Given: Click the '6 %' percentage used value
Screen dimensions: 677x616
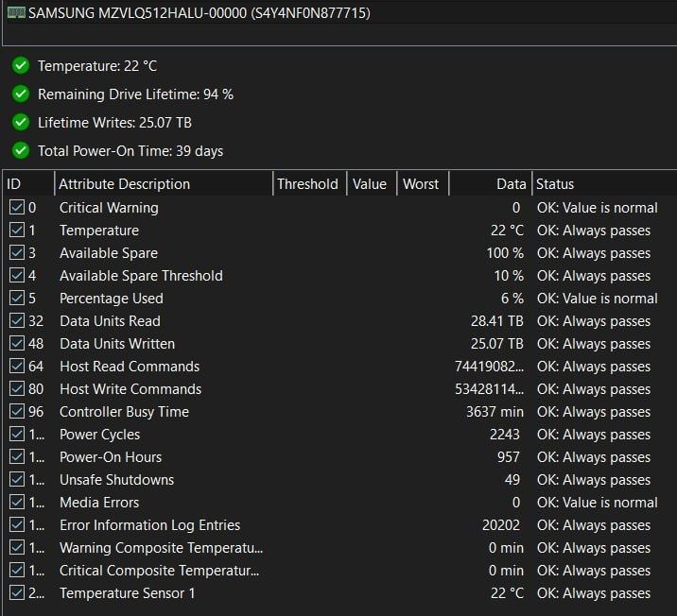Looking at the screenshot, I should tap(512, 299).
